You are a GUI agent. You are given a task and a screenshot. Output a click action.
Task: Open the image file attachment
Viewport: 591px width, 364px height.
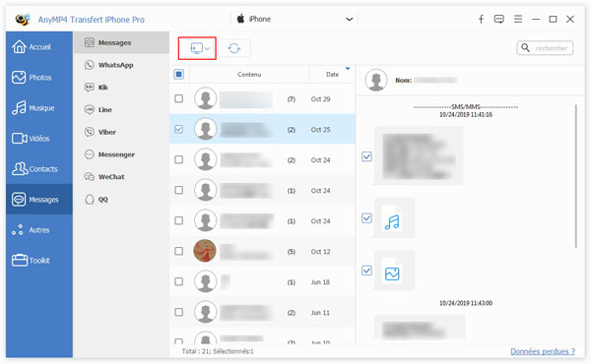394,271
